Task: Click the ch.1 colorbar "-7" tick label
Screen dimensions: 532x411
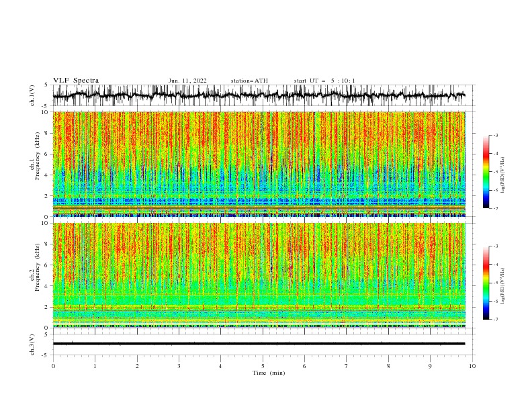Action: click(496, 209)
